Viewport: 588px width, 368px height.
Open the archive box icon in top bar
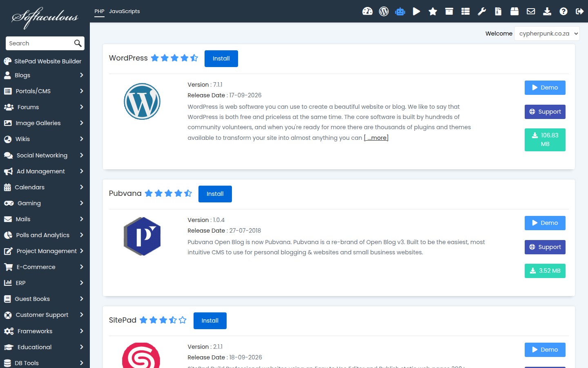(449, 11)
